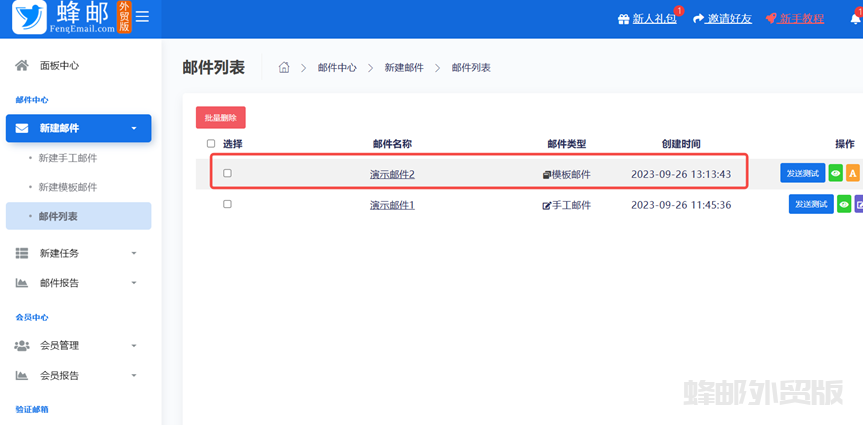
Task: Click the FengEmail bird logo
Action: click(x=29, y=18)
